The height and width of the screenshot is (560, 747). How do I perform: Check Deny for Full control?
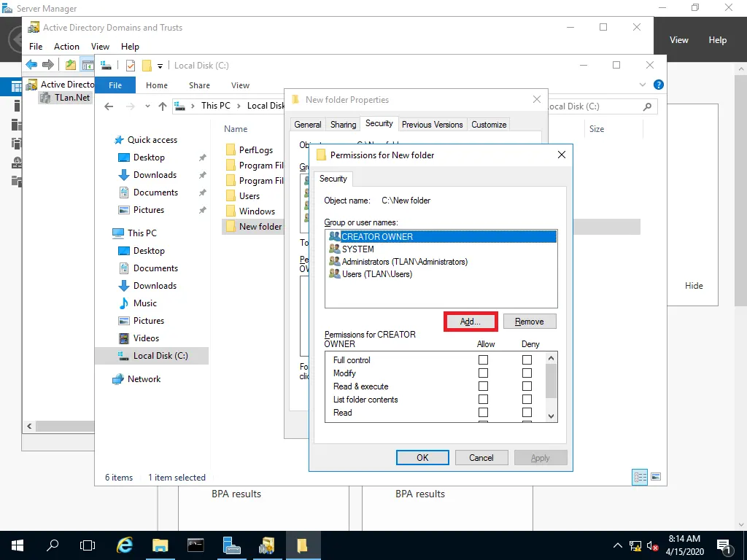point(527,360)
